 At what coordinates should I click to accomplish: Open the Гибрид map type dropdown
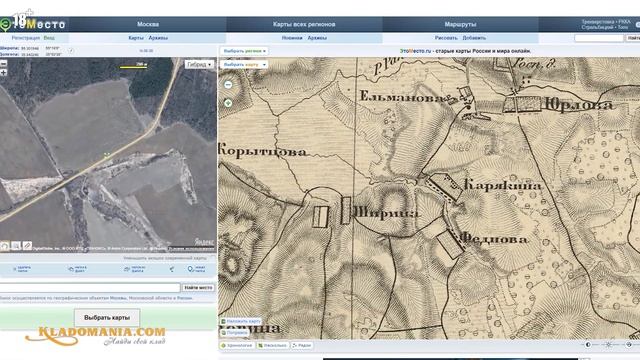point(200,64)
